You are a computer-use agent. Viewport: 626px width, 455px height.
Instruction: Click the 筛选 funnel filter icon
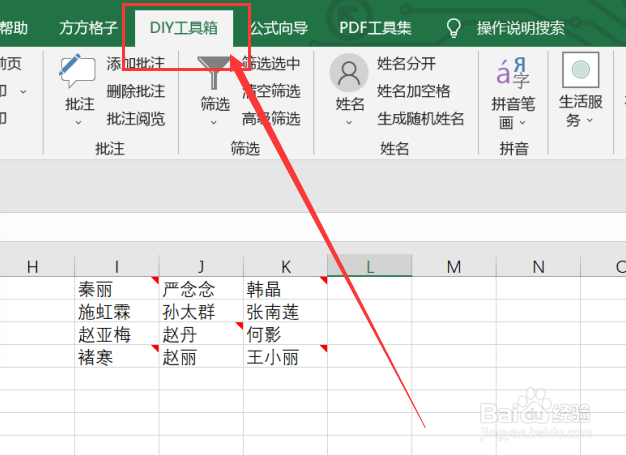[214, 73]
